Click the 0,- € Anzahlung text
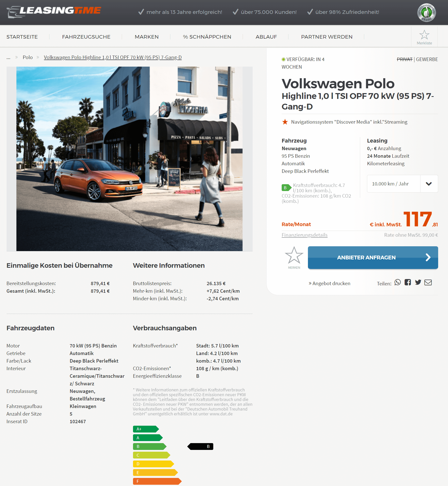 coord(384,148)
